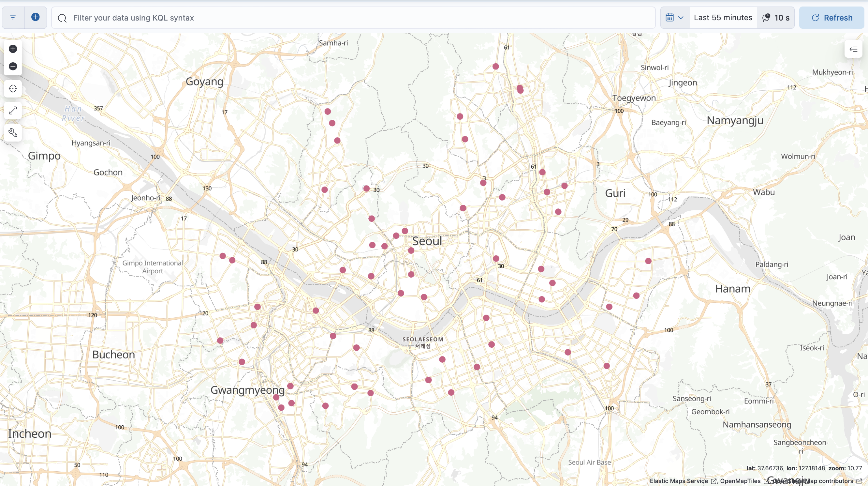Image resolution: width=868 pixels, height=486 pixels.
Task: Change the 10 s auto-refresh interval
Action: [x=776, y=18]
